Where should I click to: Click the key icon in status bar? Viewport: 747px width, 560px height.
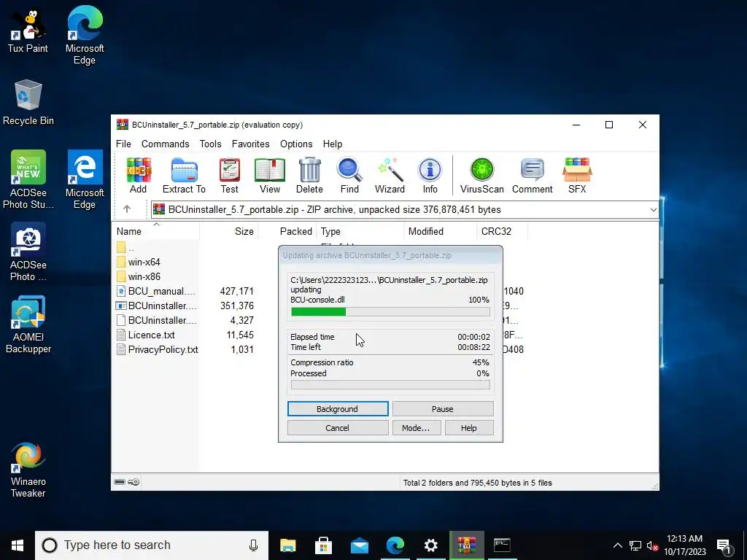(x=134, y=482)
